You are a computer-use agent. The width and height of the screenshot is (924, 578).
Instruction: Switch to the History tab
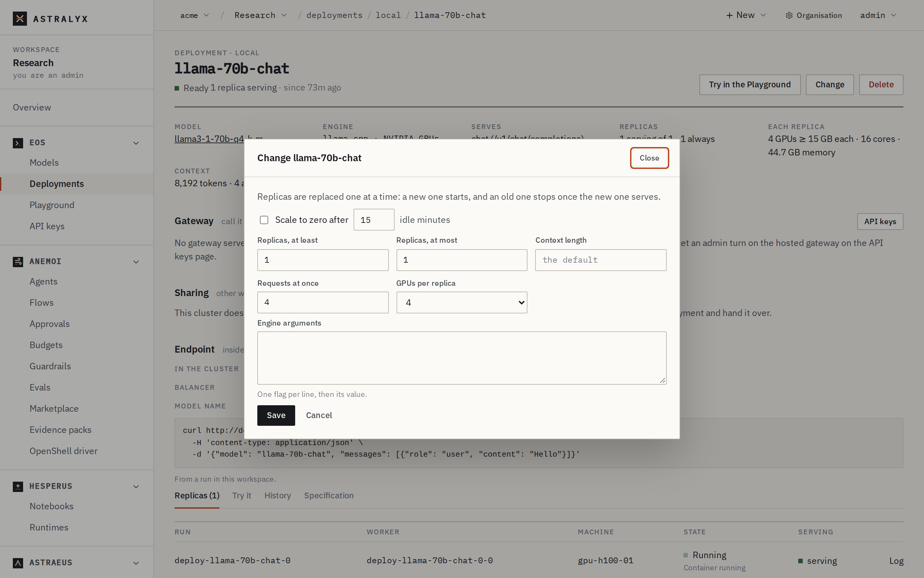pos(278,495)
